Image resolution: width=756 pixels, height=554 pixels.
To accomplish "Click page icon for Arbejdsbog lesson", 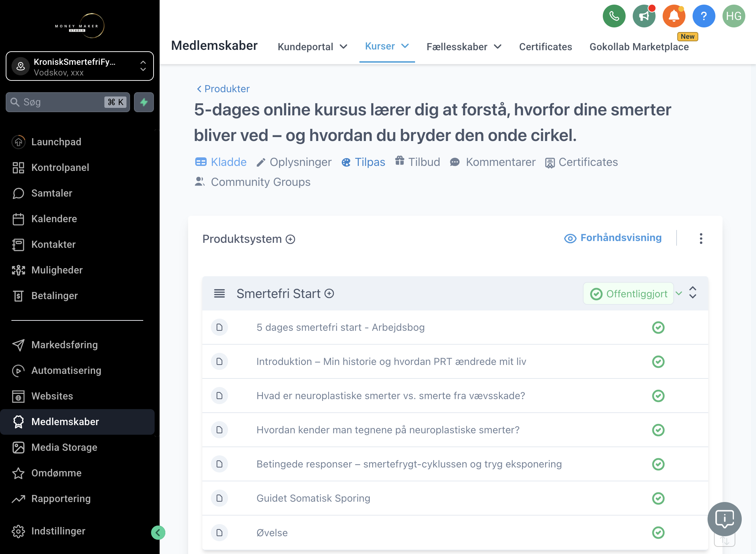I will pyautogui.click(x=219, y=327).
